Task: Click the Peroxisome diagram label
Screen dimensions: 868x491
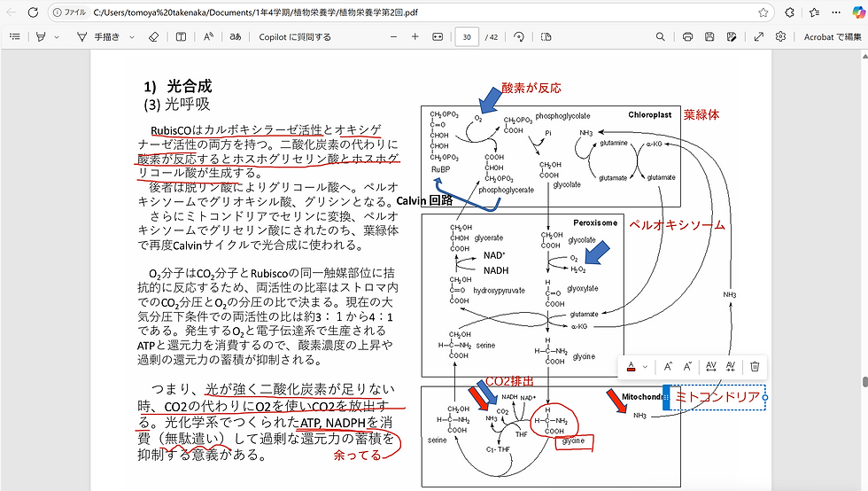Action: click(595, 222)
